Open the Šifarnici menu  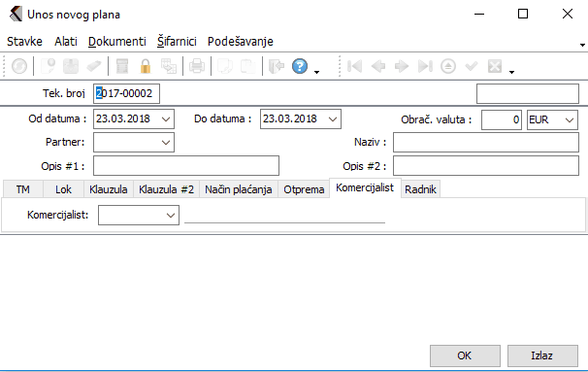tap(177, 42)
